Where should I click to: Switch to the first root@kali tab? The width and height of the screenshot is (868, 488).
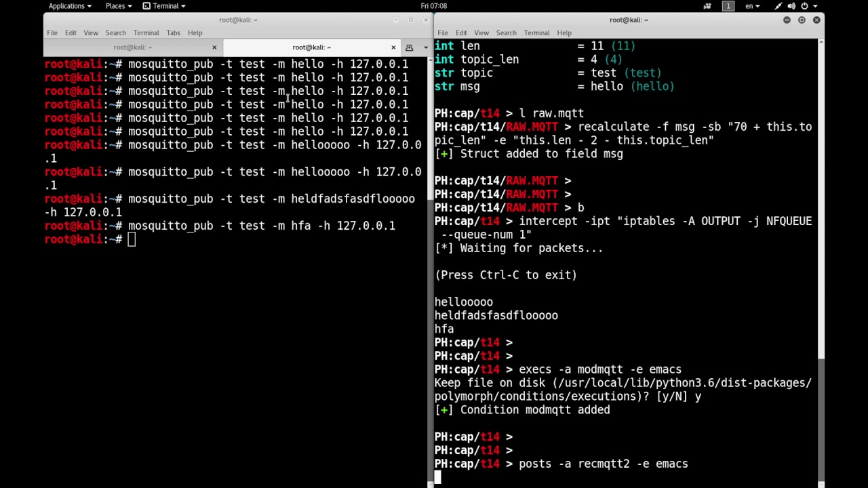[x=132, y=47]
